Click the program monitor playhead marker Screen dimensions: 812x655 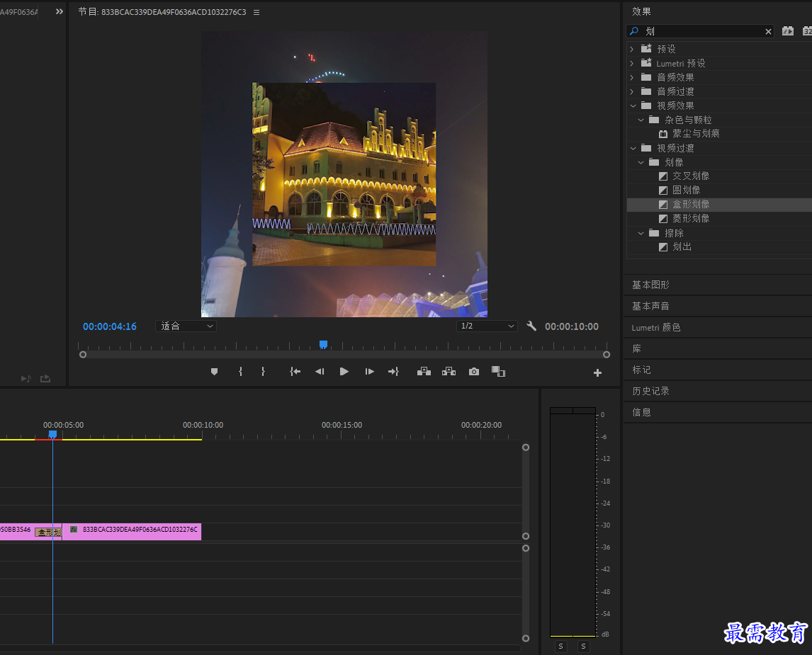(323, 345)
